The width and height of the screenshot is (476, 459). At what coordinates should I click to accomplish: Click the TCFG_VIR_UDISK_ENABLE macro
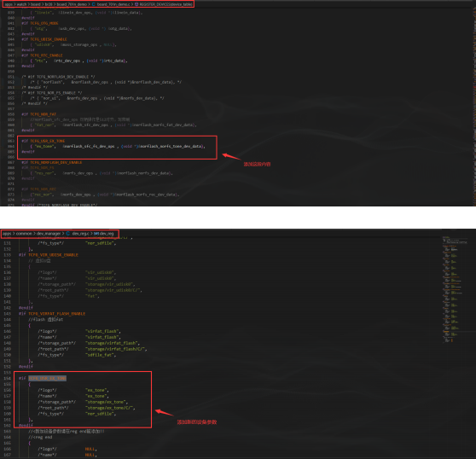(53, 255)
